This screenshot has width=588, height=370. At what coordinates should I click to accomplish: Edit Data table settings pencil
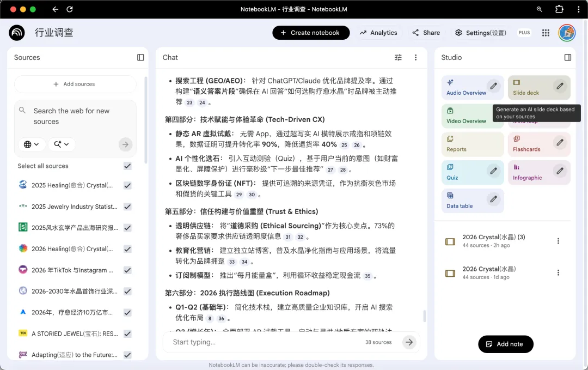click(493, 199)
